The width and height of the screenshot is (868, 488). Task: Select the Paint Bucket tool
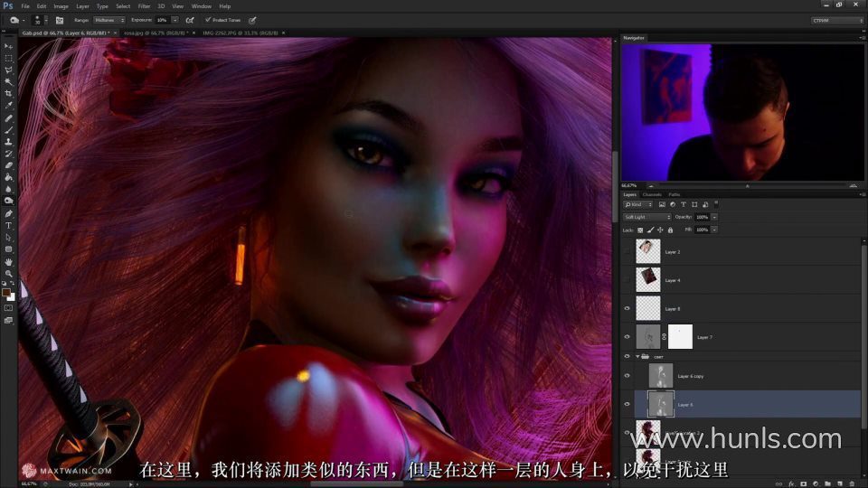click(8, 177)
